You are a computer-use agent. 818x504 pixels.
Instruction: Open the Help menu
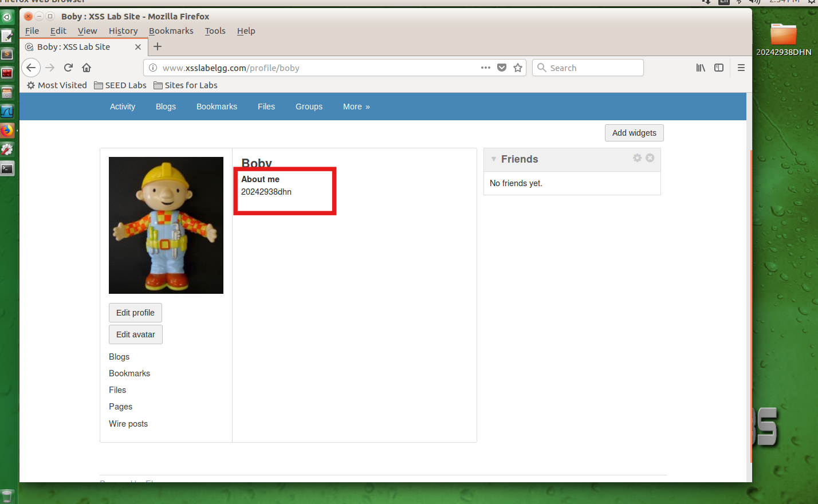(246, 31)
